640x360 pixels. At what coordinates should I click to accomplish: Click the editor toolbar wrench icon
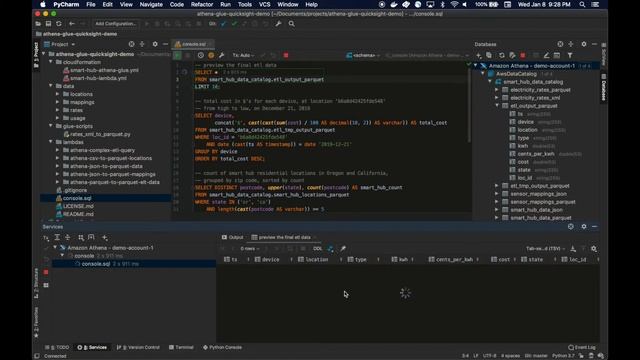pos(222,55)
